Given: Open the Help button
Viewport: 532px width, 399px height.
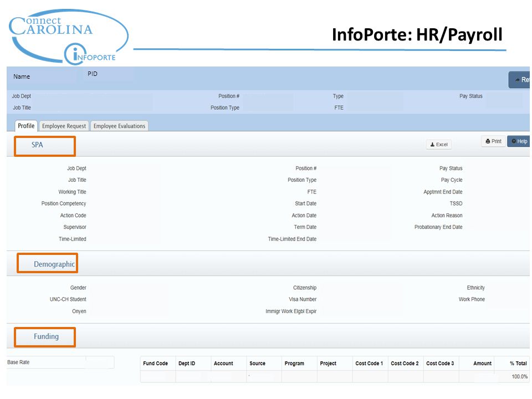Looking at the screenshot, I should 519,141.
